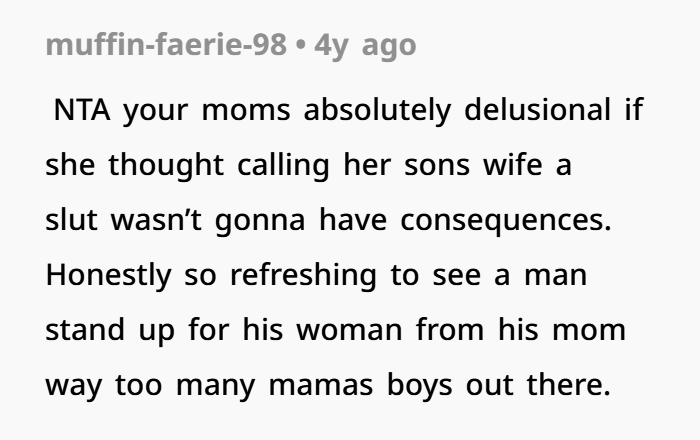This screenshot has width=700, height=440.
Task: Click the "4y ago" comment timestamp
Action: 365,47
